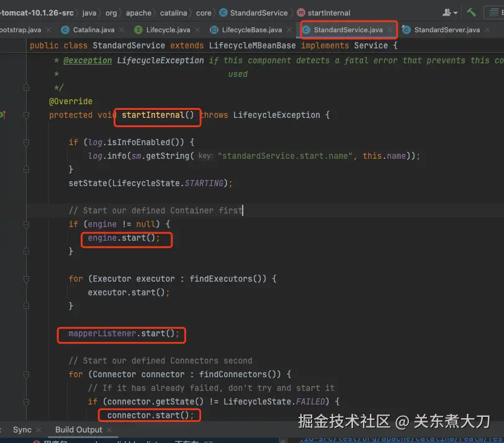Close the StandardService.java tab
The width and height of the screenshot is (504, 443).
point(390,30)
